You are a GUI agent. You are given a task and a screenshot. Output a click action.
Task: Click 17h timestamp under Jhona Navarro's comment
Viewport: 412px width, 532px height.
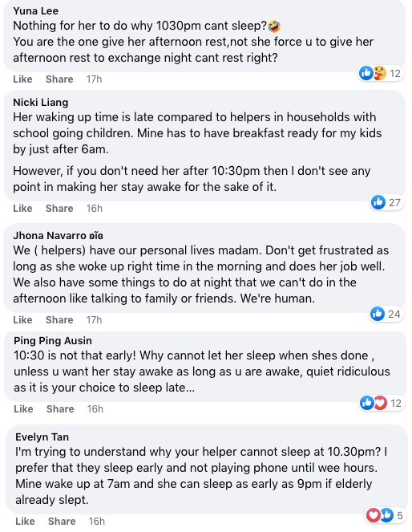tap(94, 319)
